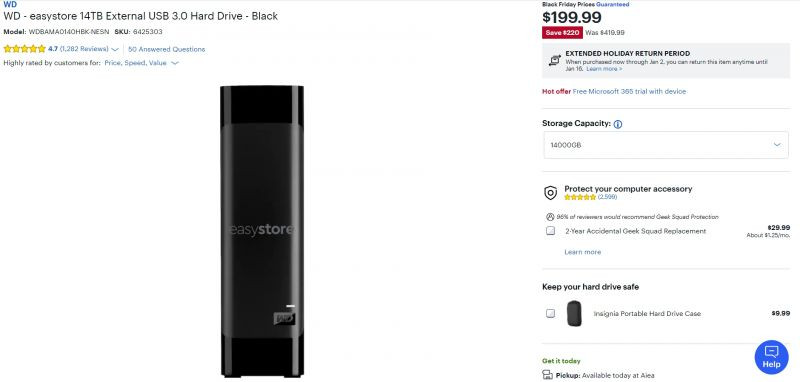This screenshot has width=800, height=382.
Task: Open the Help chat bubble
Action: click(771, 357)
